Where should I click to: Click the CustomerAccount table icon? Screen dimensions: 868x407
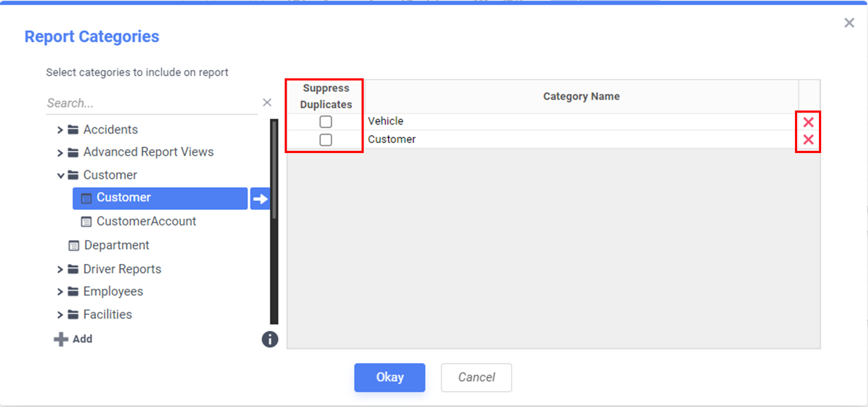click(x=86, y=222)
